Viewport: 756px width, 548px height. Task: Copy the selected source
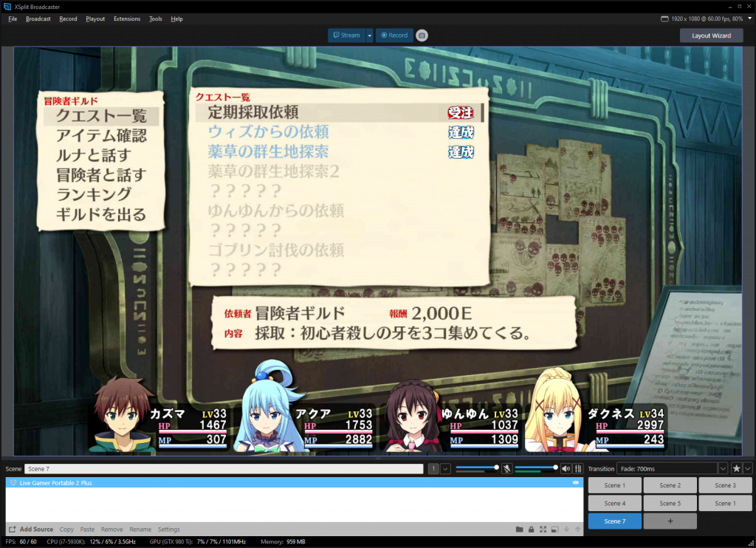coord(66,530)
